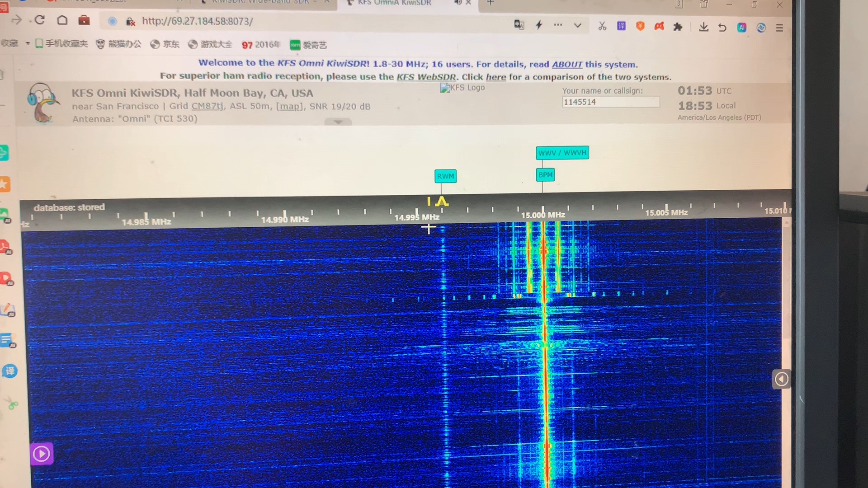Click the purple play button overlay
The width and height of the screenshot is (868, 488).
point(42,454)
